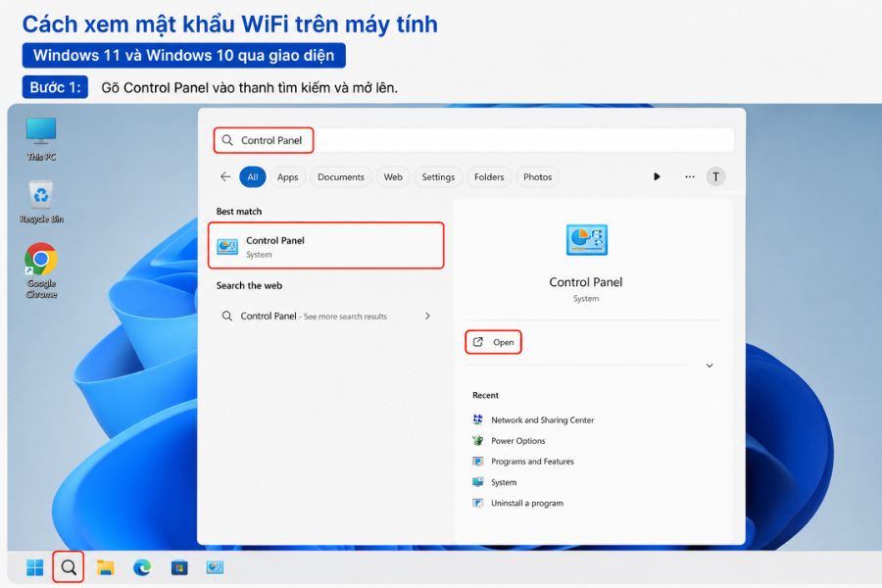The image size is (882, 588).
Task: Click the Recent heading in preview pane
Action: click(x=485, y=395)
